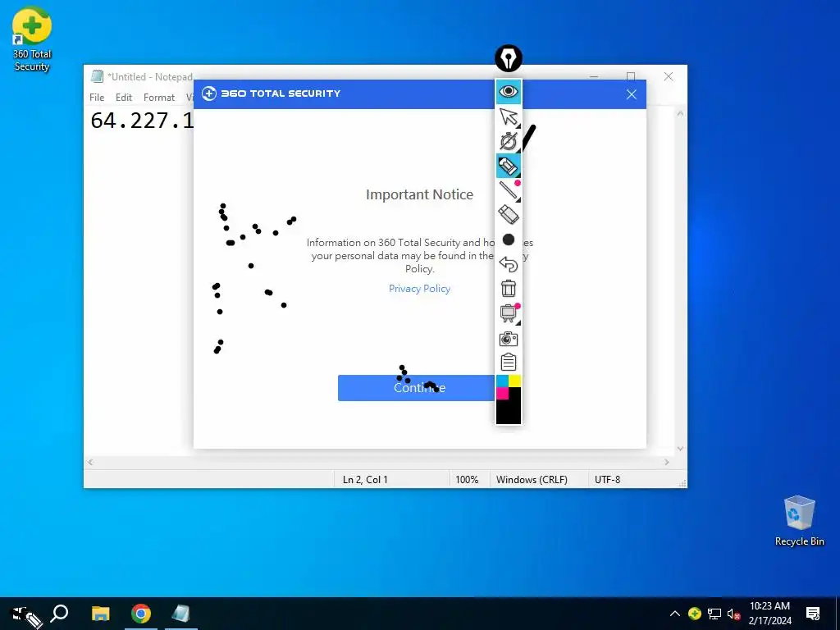This screenshot has height=630, width=840.
Task: Open the network status tray icon
Action: (x=714, y=614)
